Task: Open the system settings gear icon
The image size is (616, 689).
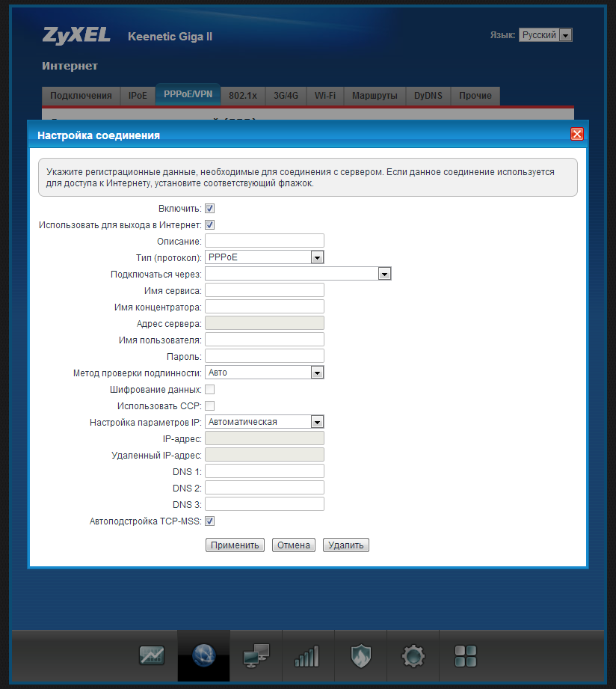Action: (x=413, y=656)
